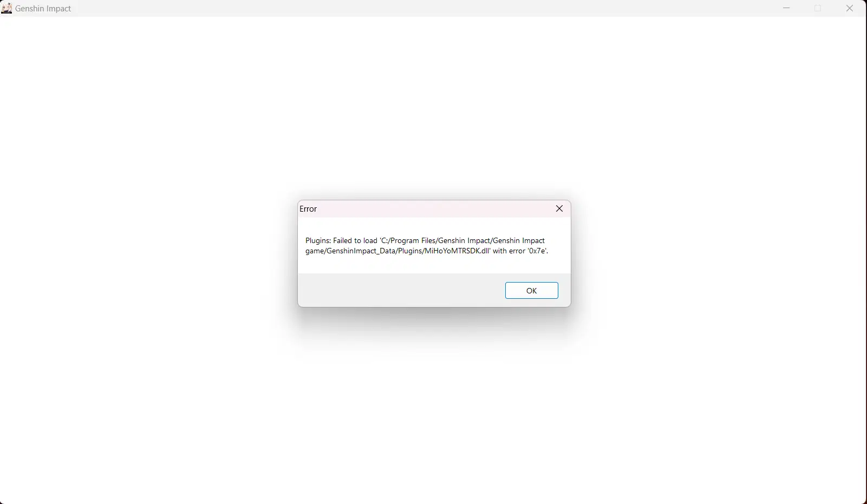Select the "Plugins:" word in the message

(318, 240)
